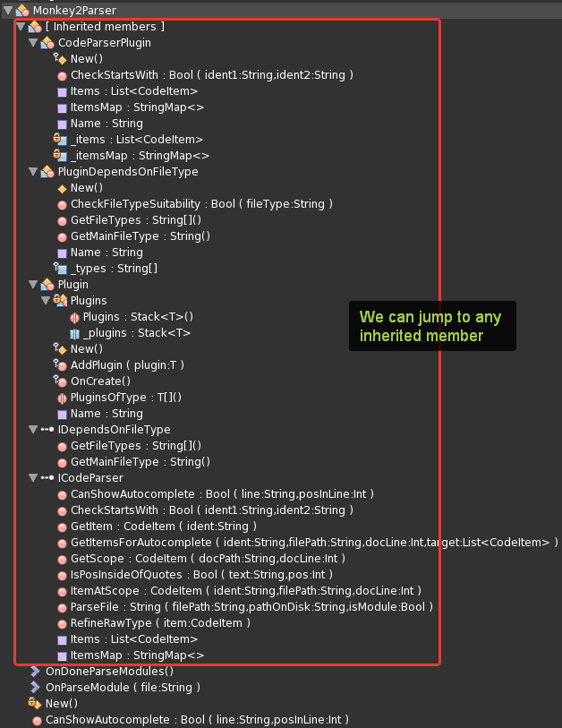This screenshot has width=562, height=728.
Task: Select CheckFileTypeSuitability method entry
Action: point(201,204)
